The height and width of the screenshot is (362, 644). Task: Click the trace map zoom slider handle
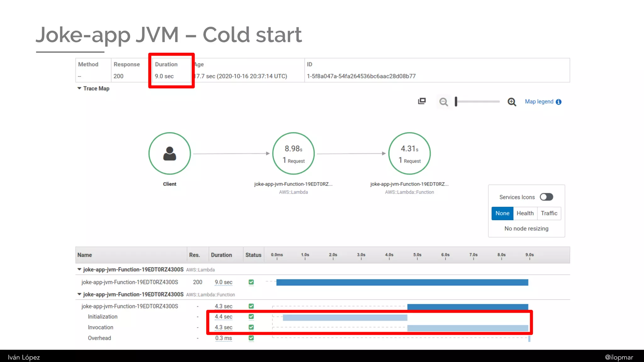(456, 101)
